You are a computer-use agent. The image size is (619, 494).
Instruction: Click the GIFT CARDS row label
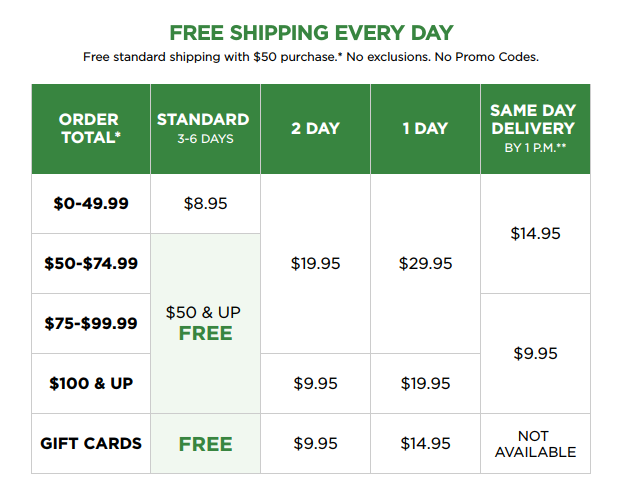coord(91,443)
